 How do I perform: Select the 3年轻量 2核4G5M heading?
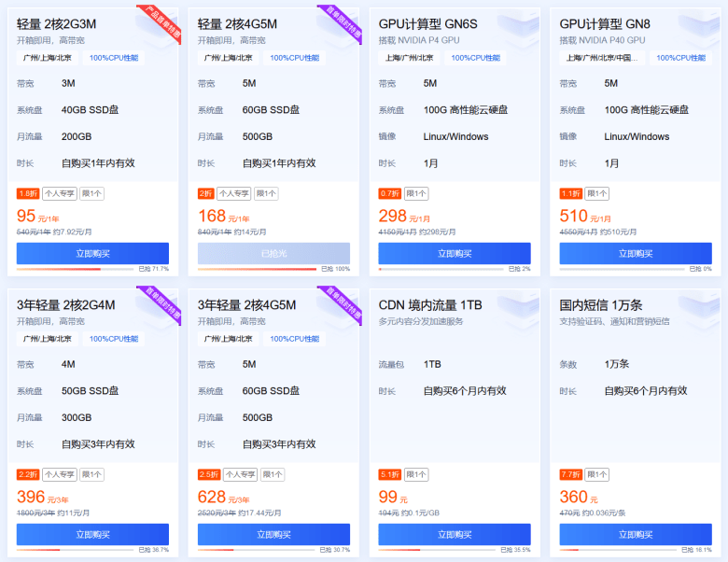pyautogui.click(x=246, y=305)
